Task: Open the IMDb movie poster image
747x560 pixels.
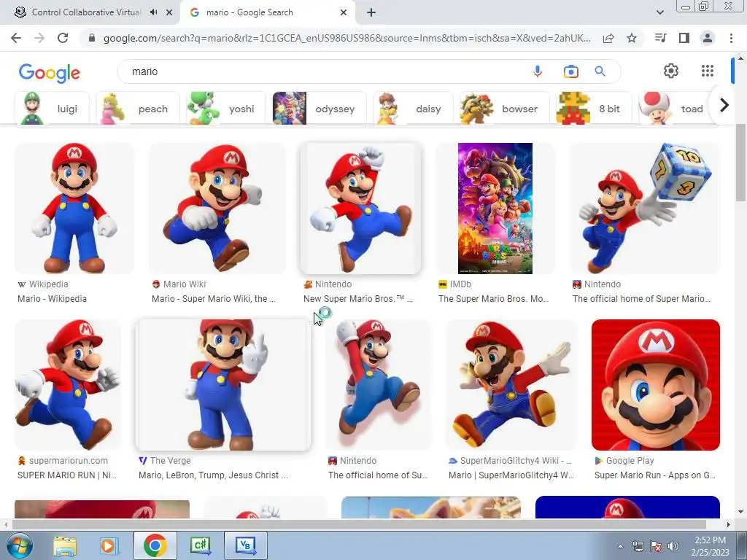Action: click(495, 209)
